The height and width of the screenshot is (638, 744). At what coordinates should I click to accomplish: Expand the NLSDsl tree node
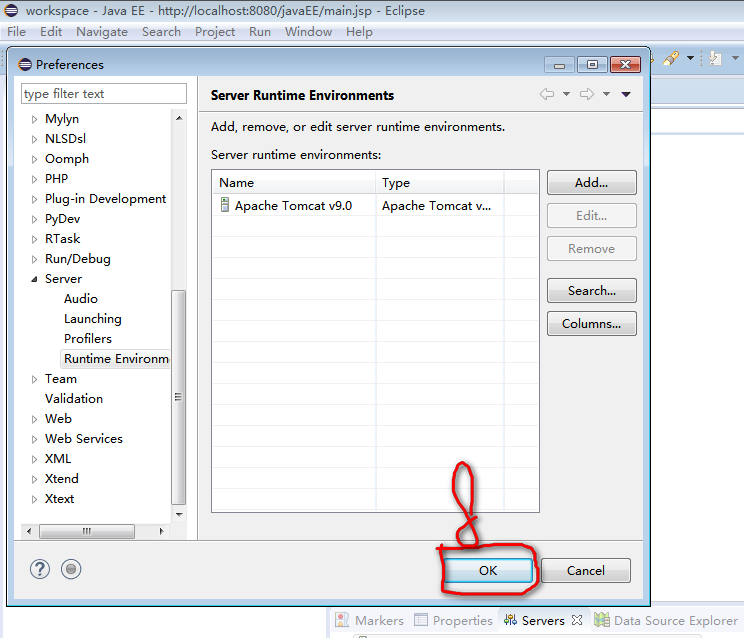[34, 139]
